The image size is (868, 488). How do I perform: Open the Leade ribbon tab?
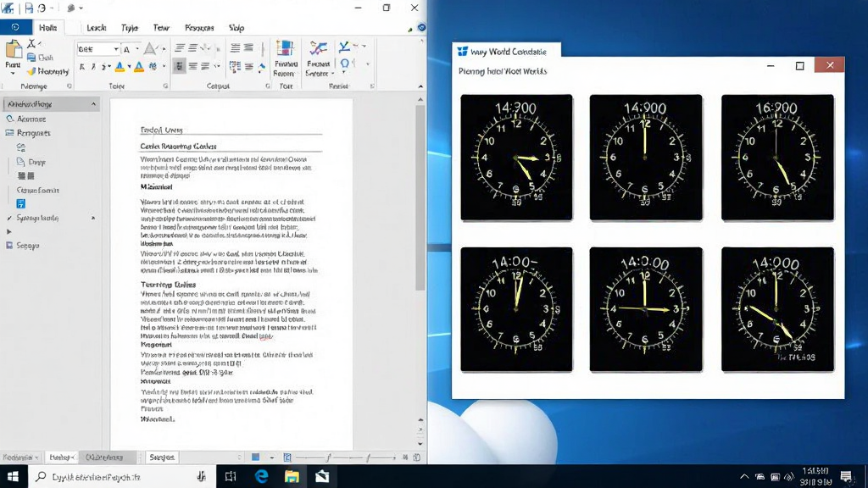[97, 27]
